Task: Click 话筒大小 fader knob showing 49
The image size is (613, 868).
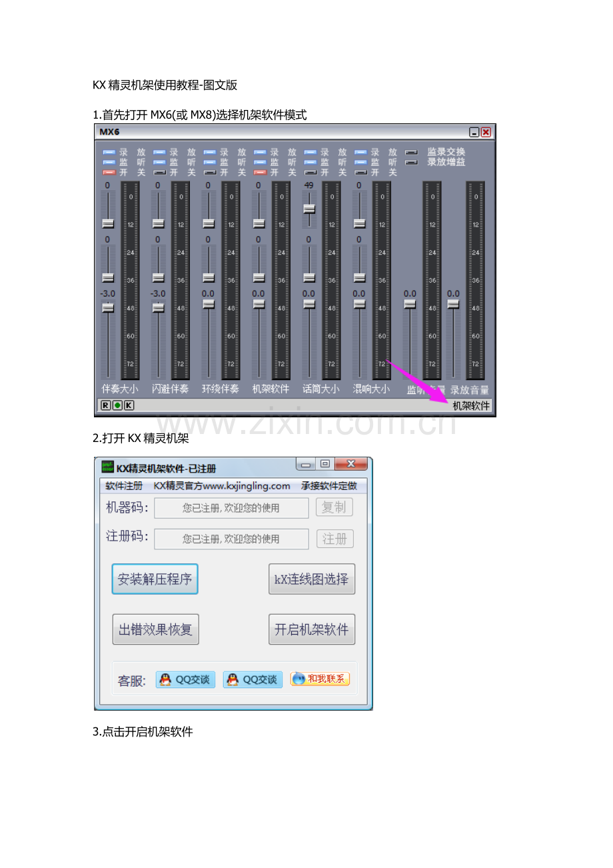Action: (309, 209)
